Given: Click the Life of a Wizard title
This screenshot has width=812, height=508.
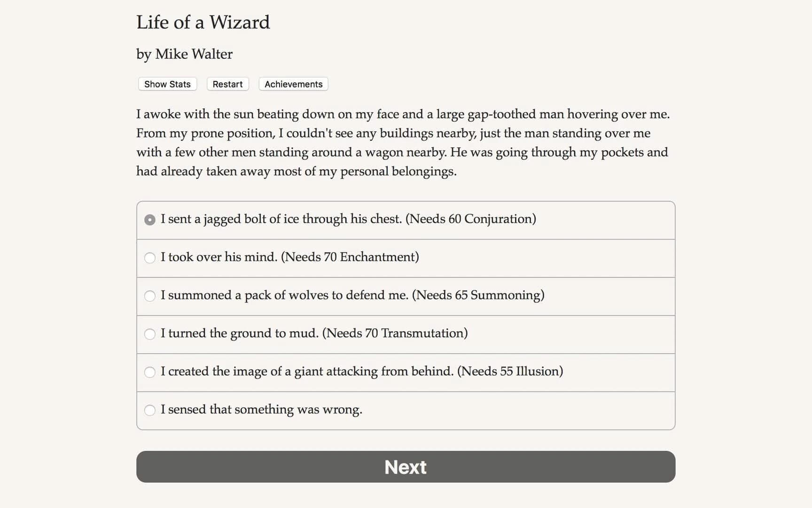Looking at the screenshot, I should tap(203, 22).
